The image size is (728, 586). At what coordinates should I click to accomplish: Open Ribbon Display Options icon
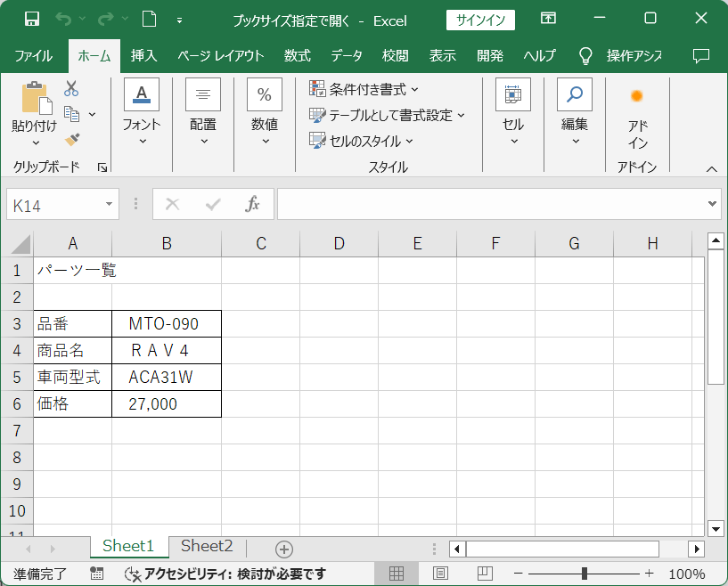coord(548,18)
